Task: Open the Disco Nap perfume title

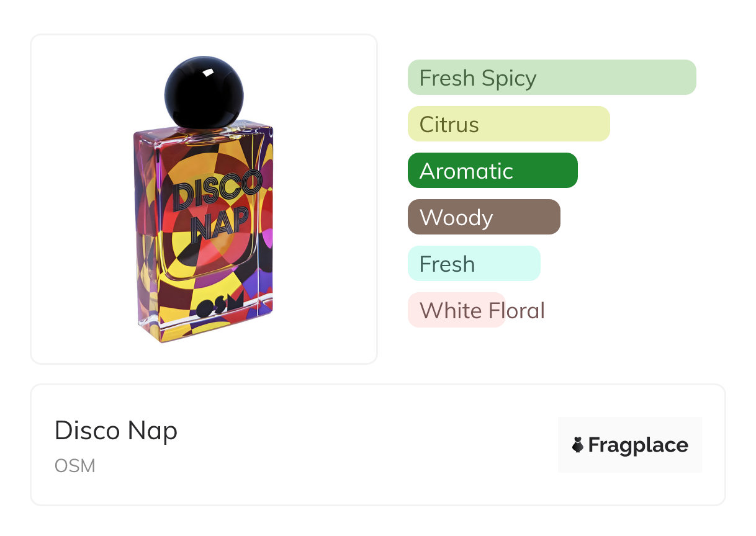Action: point(116,431)
